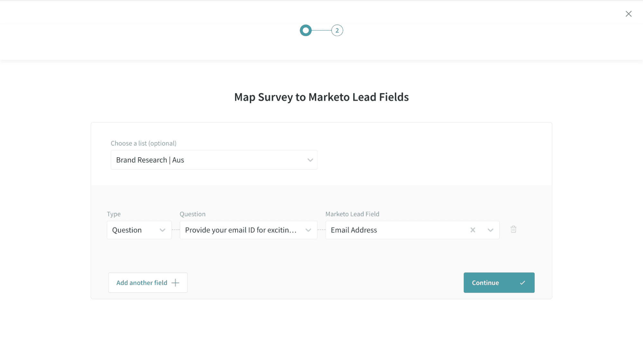This screenshot has width=643, height=364.
Task: Click the Brand Research | Aus list value
Action: (150, 160)
